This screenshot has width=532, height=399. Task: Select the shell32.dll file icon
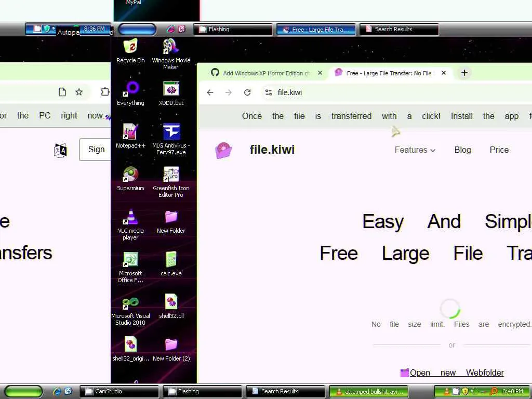click(171, 307)
